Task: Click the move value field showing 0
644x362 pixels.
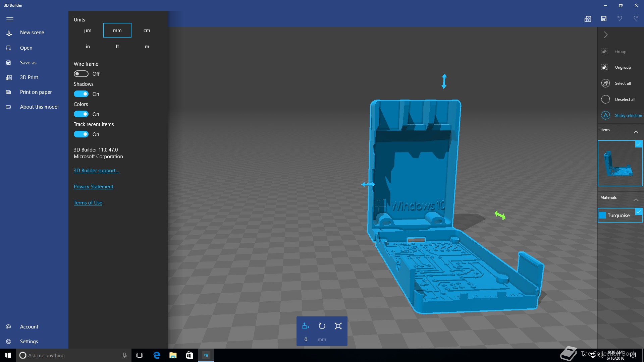Action: point(306,340)
